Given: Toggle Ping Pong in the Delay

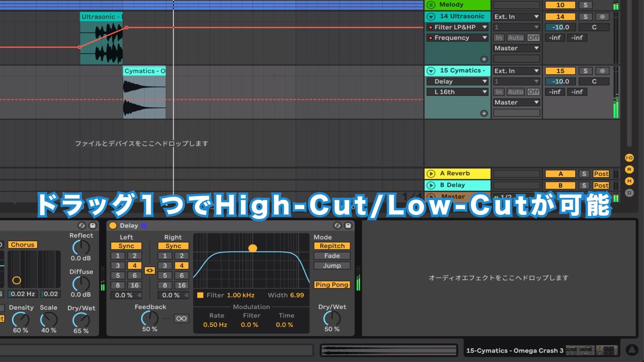Looking at the screenshot, I should click(332, 285).
